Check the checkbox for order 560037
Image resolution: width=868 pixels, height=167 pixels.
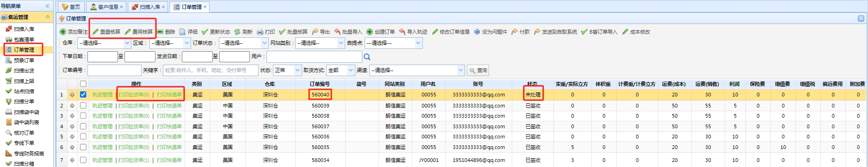(83, 126)
